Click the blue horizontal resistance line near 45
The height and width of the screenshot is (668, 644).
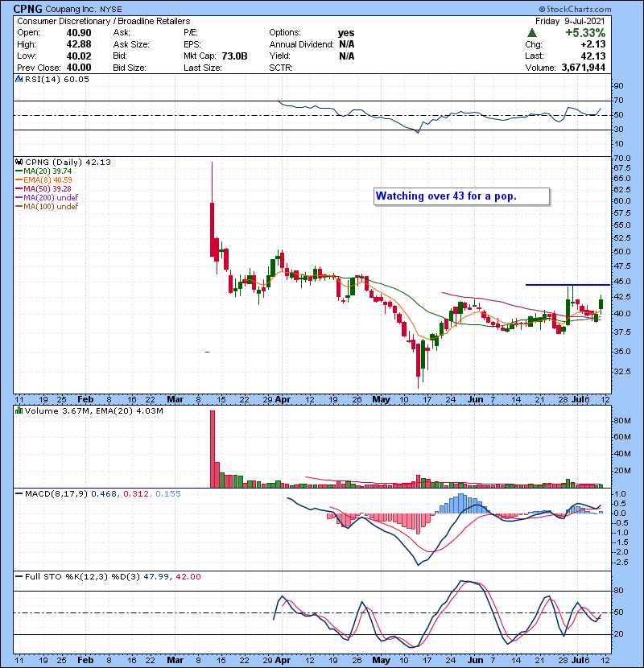(568, 285)
